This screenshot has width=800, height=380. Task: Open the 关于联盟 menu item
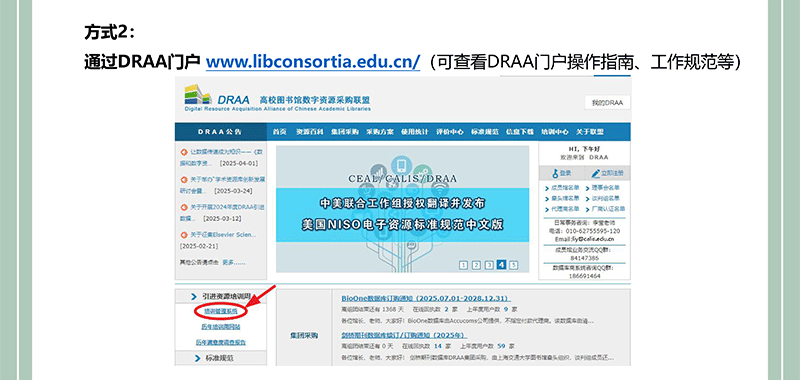(x=590, y=132)
